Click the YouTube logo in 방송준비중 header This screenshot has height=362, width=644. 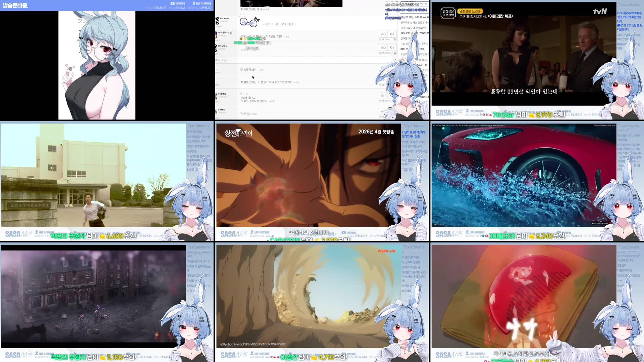178,4
